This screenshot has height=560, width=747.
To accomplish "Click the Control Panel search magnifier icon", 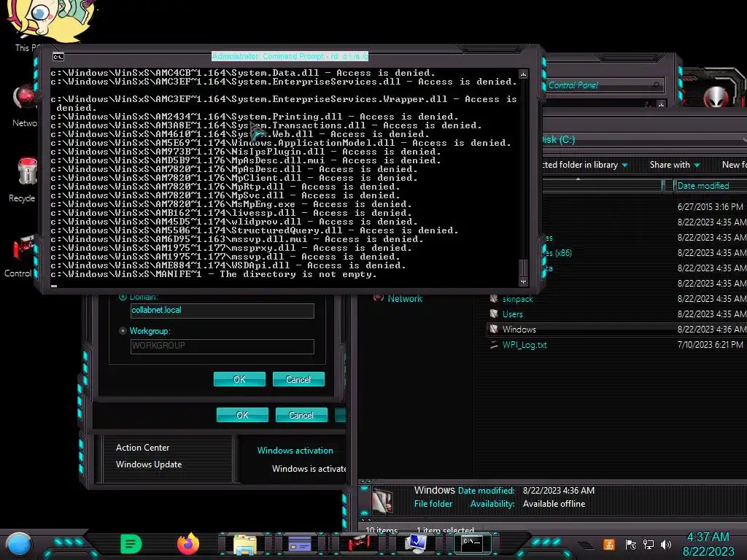I will (x=657, y=85).
